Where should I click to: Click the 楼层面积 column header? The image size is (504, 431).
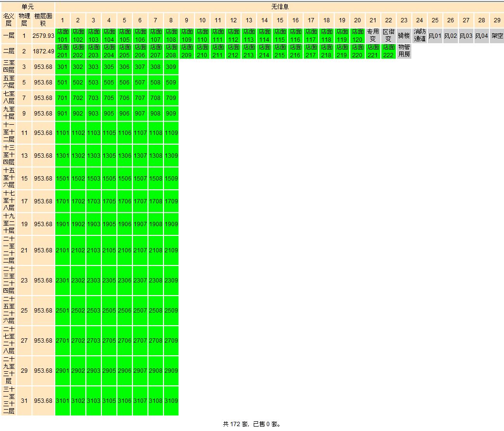point(43,20)
